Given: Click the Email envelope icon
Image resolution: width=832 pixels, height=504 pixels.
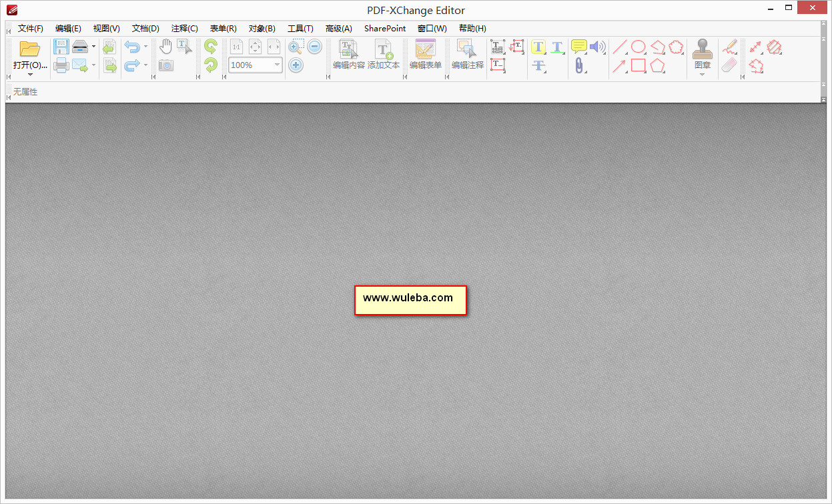Looking at the screenshot, I should point(80,65).
